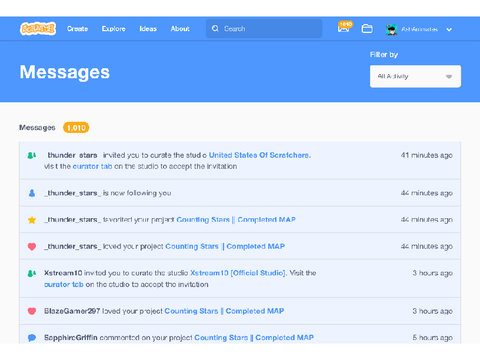The image size is (480, 360).
Task: Click the orange 1,010 messages count badge
Action: [x=76, y=128]
